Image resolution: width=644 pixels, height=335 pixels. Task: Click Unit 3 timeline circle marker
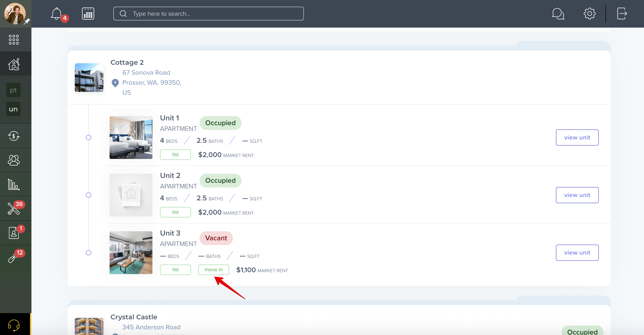pyautogui.click(x=89, y=253)
